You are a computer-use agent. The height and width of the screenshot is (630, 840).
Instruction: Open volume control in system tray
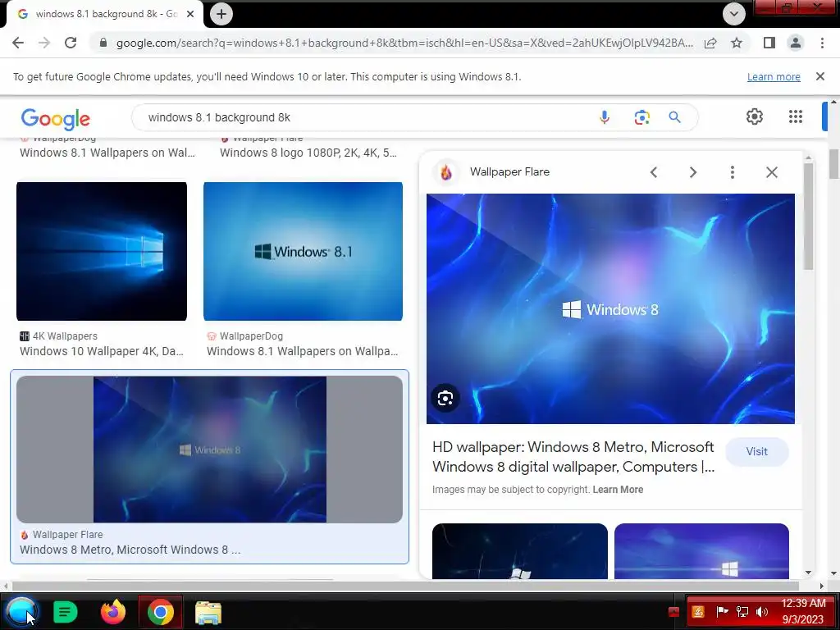[x=762, y=612]
